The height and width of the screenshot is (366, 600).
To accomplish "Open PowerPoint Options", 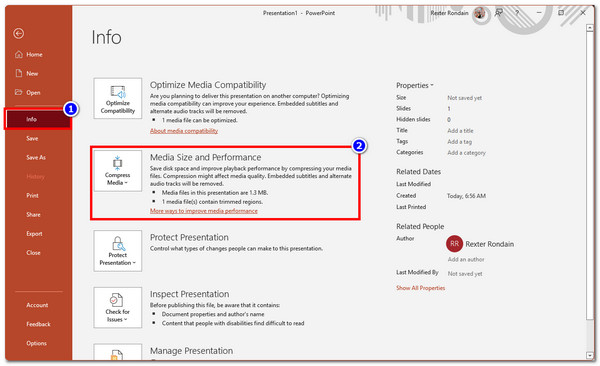I will (36, 343).
